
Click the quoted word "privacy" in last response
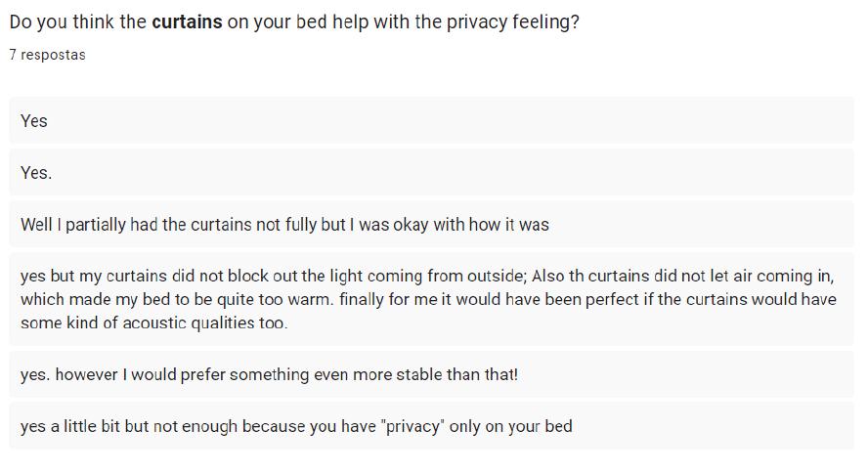(412, 426)
